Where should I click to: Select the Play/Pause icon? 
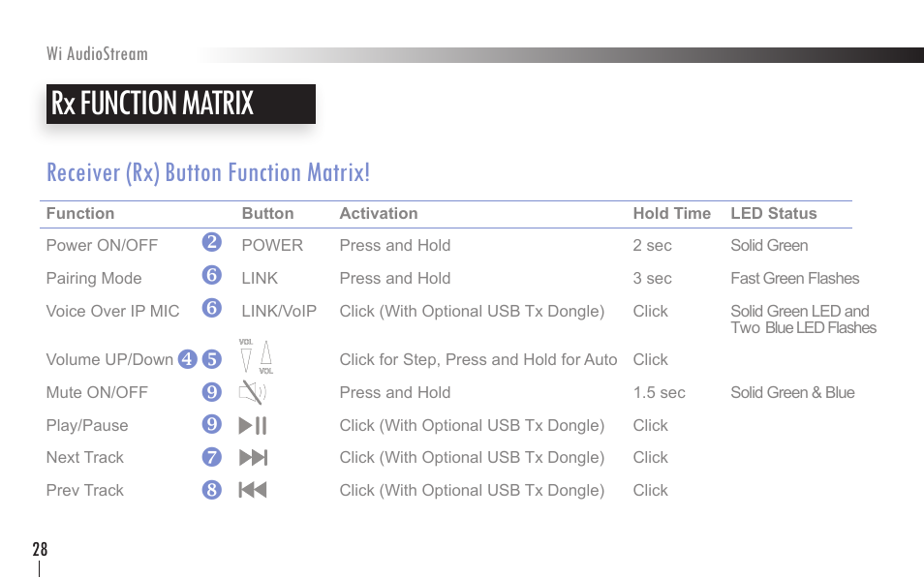(253, 424)
